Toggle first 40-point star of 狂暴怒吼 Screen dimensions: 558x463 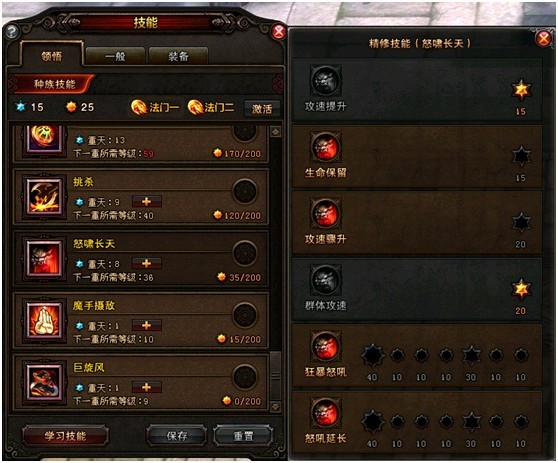pyautogui.click(x=373, y=355)
